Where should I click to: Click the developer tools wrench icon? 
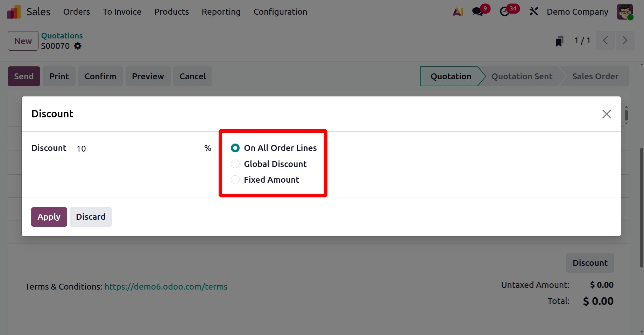coord(533,12)
